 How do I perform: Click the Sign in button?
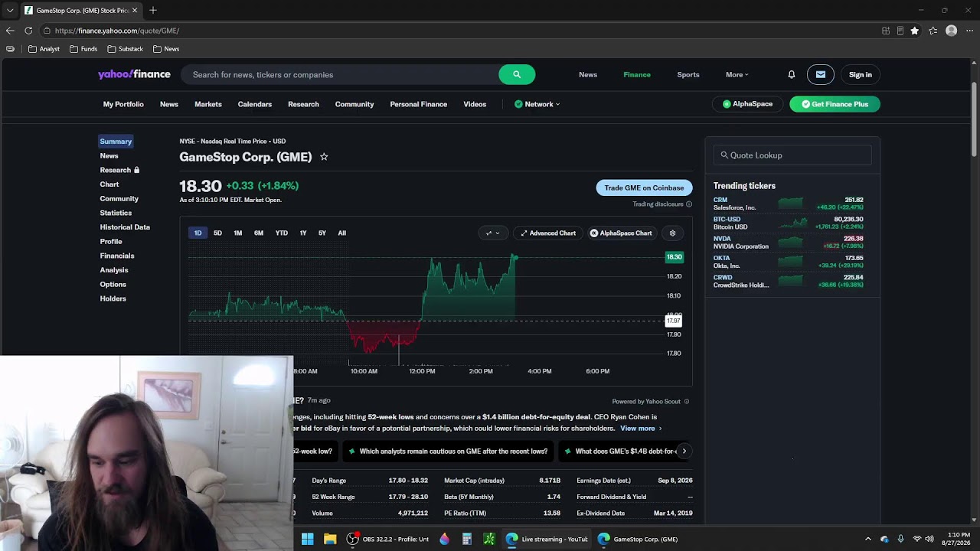[x=861, y=74]
